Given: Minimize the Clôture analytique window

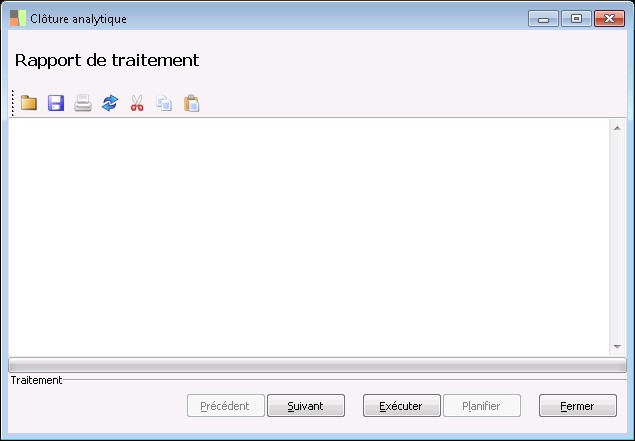Looking at the screenshot, I should pyautogui.click(x=543, y=19).
